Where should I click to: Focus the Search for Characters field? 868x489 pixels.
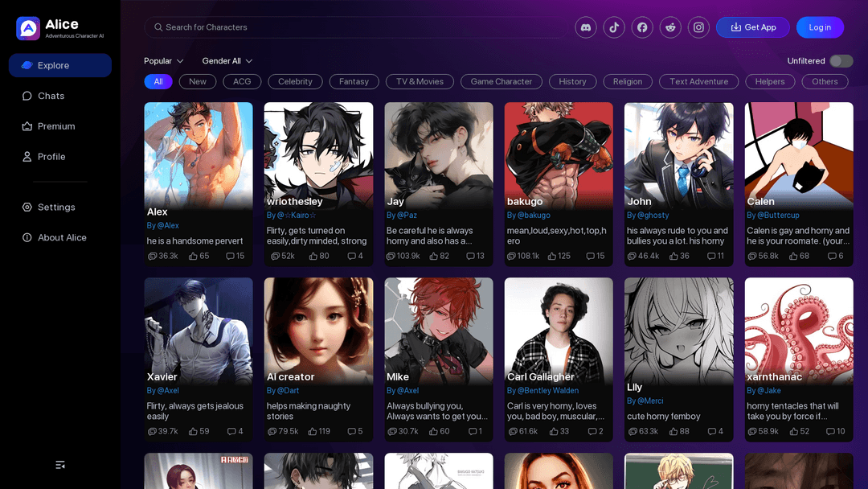(354, 27)
